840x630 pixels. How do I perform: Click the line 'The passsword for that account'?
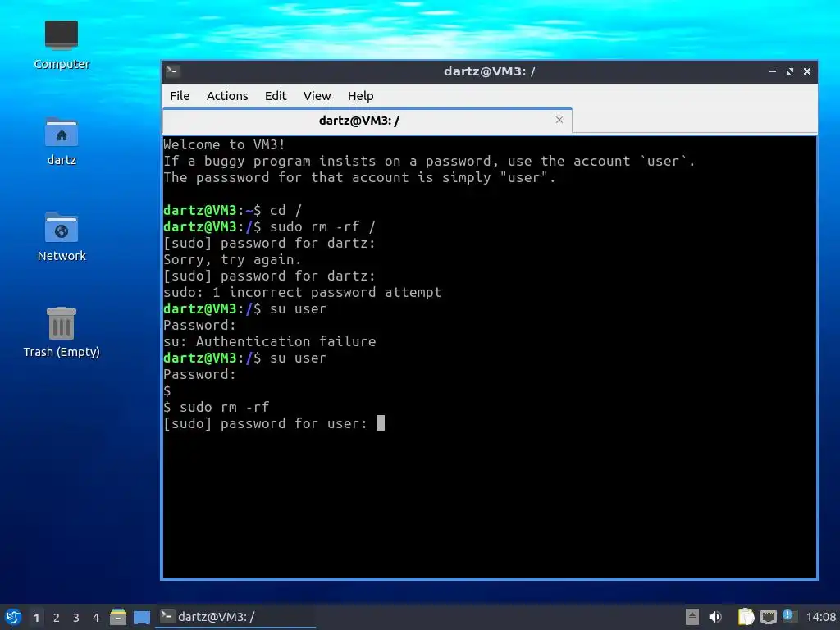[359, 177]
